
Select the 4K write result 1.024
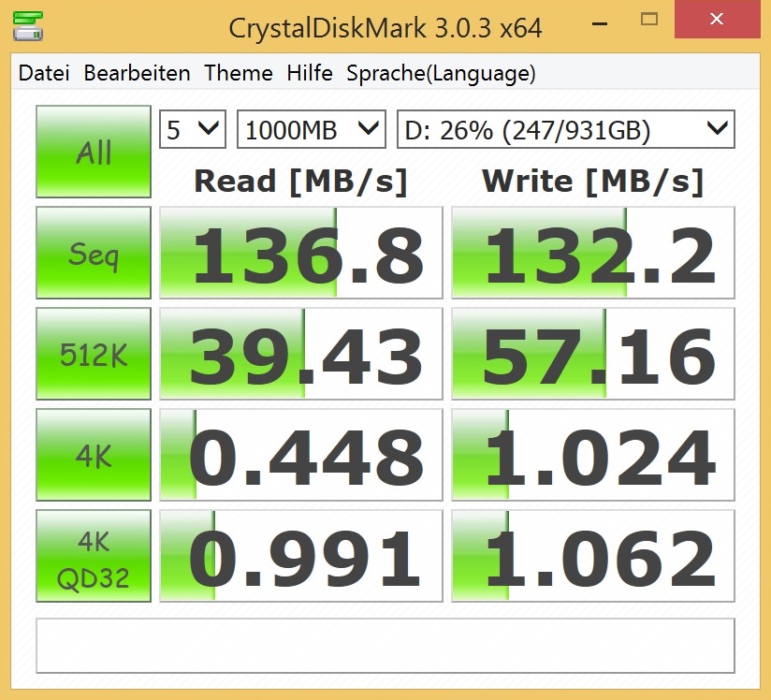point(593,455)
